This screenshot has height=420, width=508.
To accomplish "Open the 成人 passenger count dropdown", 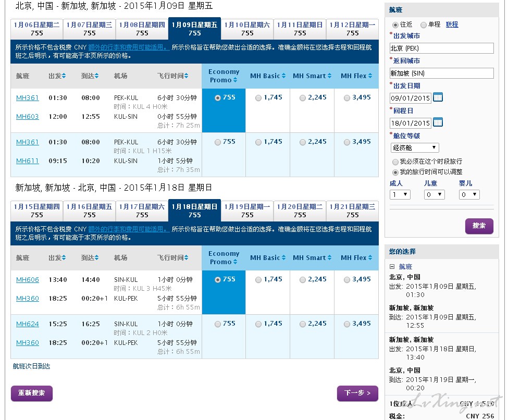I will [x=400, y=194].
